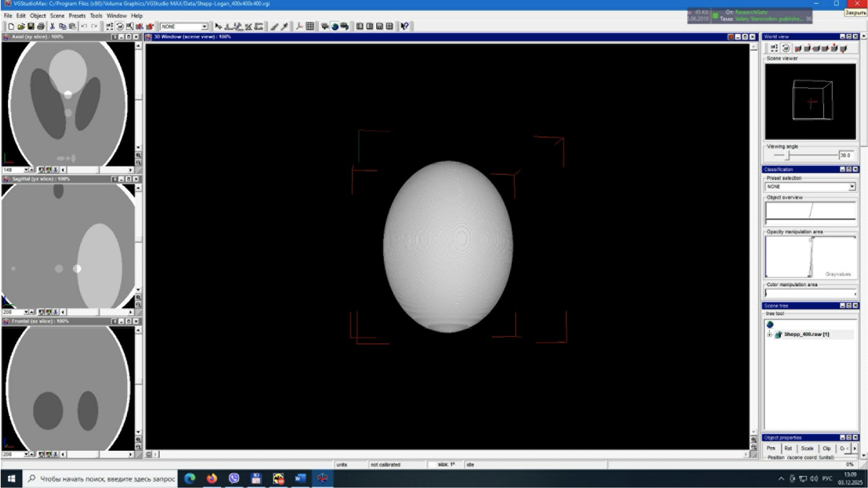Toggle the grey monitor icon under the Frontal slice
Image resolution: width=868 pixels, height=488 pixels.
point(41,454)
